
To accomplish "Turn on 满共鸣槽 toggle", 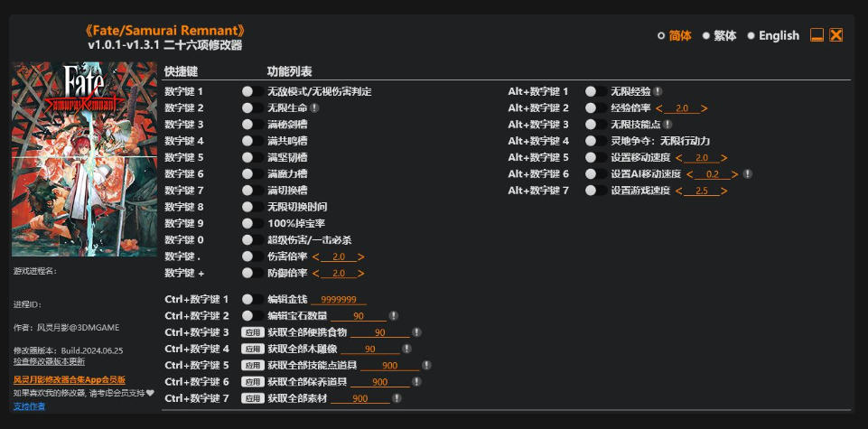I will coord(252,141).
